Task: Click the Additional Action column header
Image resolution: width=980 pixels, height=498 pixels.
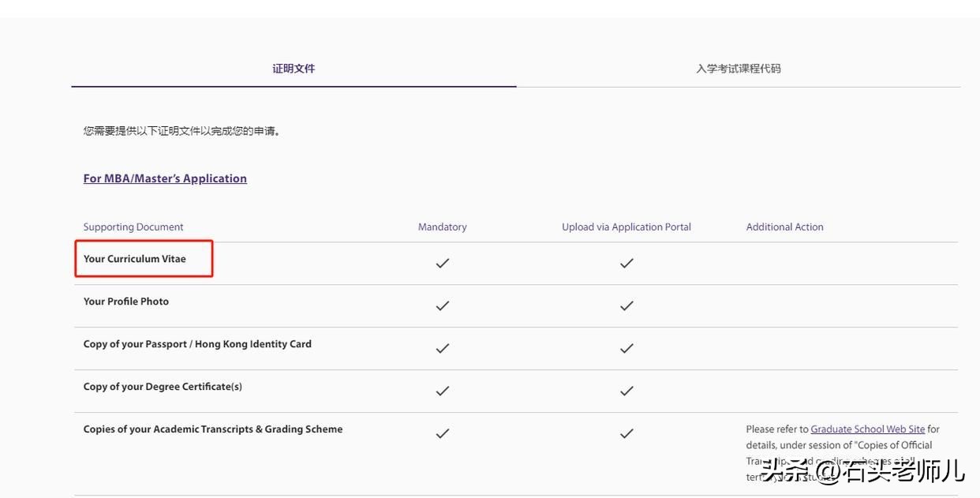Action: click(x=784, y=227)
